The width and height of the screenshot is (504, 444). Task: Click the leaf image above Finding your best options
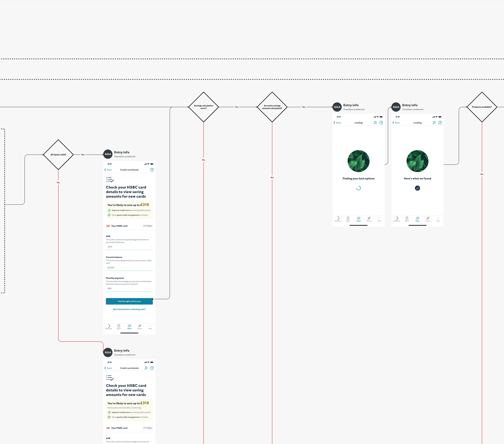click(358, 161)
